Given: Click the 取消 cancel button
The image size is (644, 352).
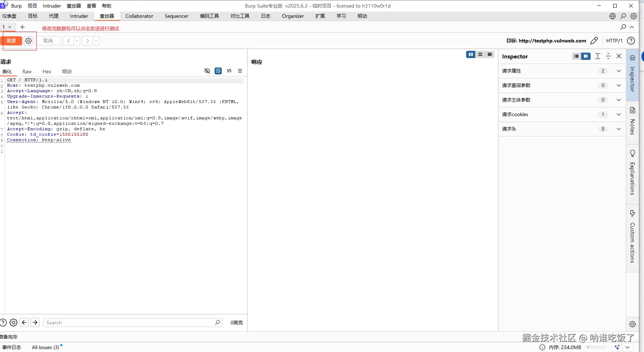Looking at the screenshot, I should click(x=48, y=41).
